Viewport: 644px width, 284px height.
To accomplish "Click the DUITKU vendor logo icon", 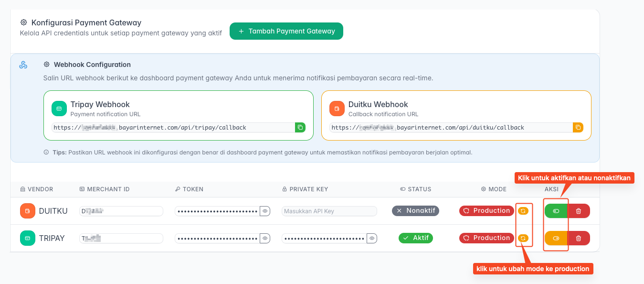I will coord(28,211).
